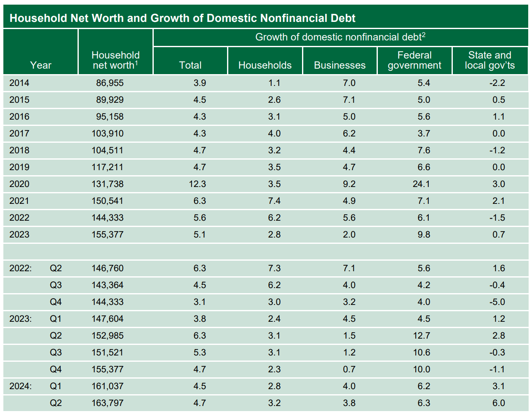
Task: Click the 'Household net worth' column header
Action: [115, 60]
